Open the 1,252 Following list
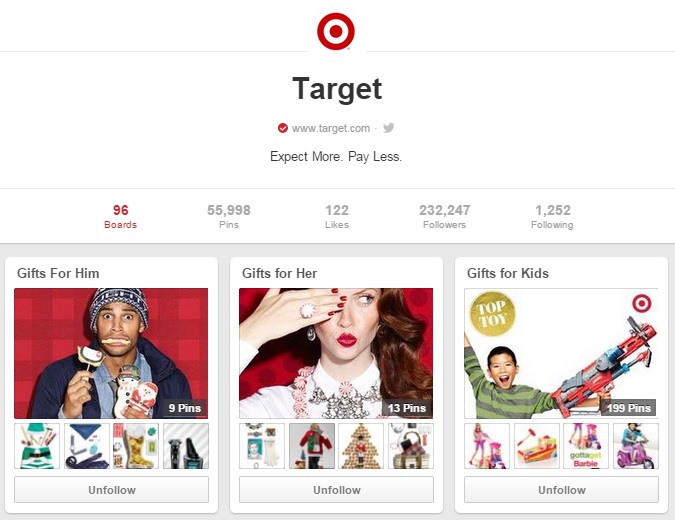The height and width of the screenshot is (520, 675). [552, 216]
